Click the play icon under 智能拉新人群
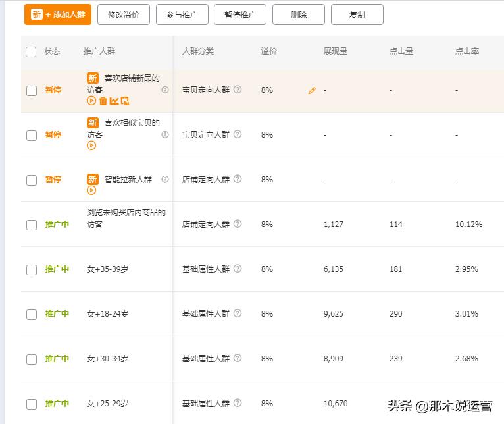 pos(91,190)
